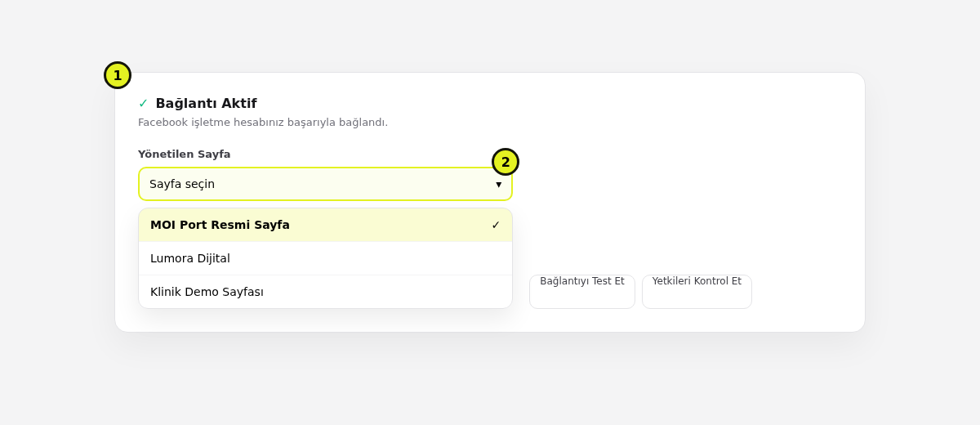This screenshot has width=980, height=425.
Task: Click the Facebook işletme hesabınız subtitle text
Action: pyautogui.click(x=263, y=123)
